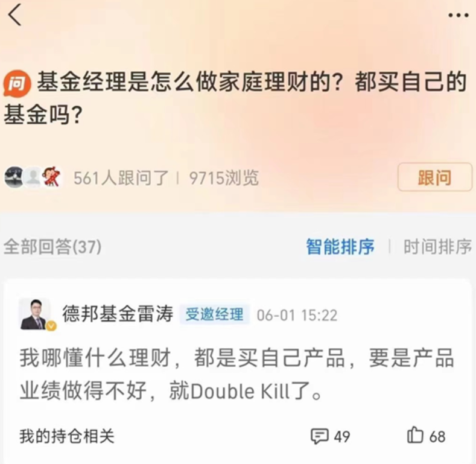Click the question title about 基金经理
The height and width of the screenshot is (464, 476).
pos(235,98)
